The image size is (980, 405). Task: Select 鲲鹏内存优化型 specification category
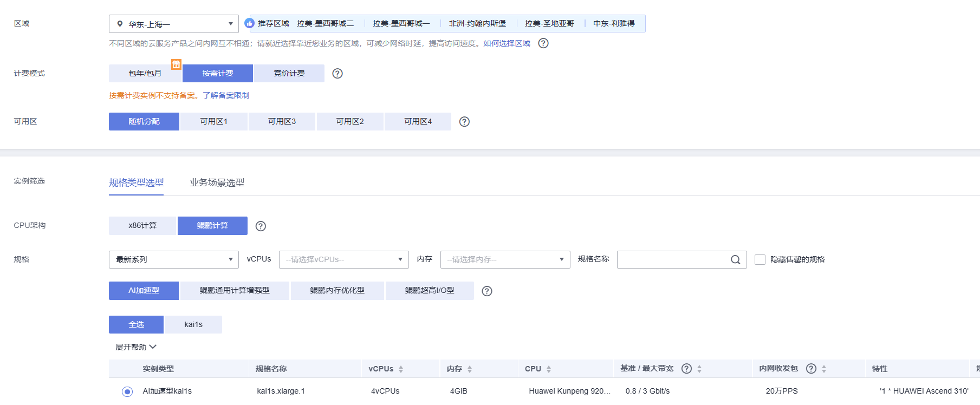pyautogui.click(x=338, y=291)
